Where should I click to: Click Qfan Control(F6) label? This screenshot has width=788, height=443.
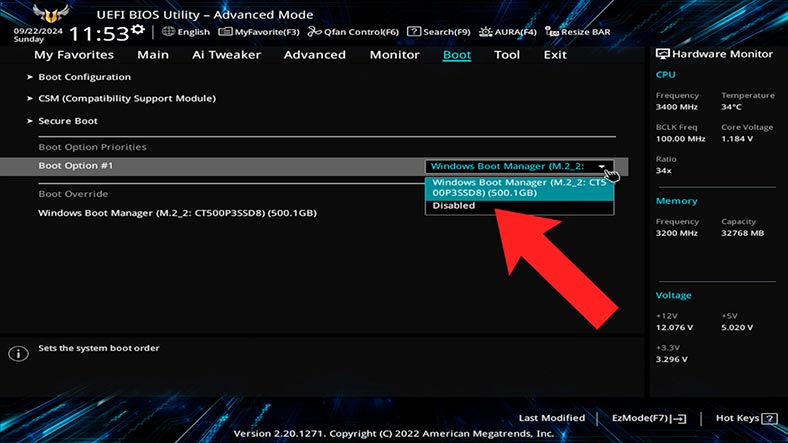tap(361, 32)
